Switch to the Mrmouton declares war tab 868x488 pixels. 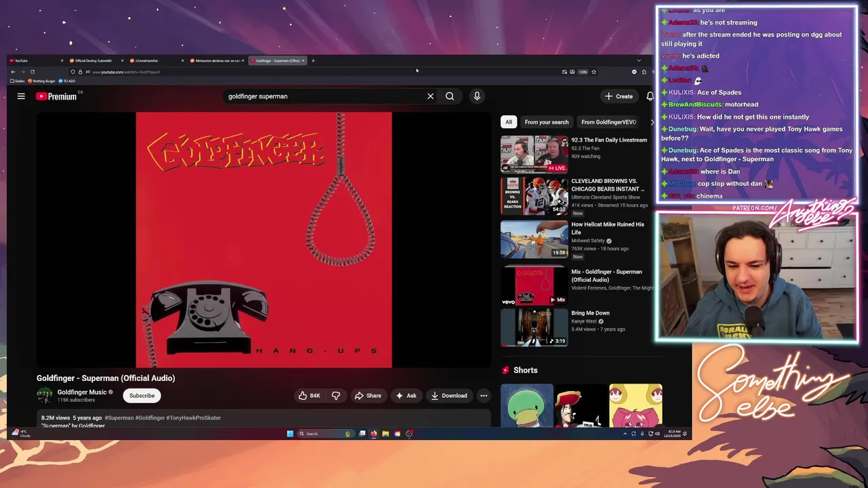pyautogui.click(x=216, y=61)
